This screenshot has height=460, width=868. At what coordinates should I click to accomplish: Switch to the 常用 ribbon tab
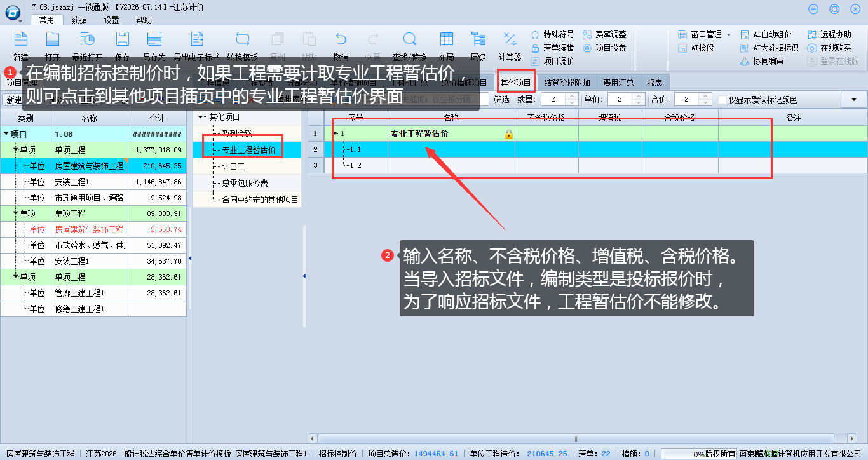[x=46, y=20]
